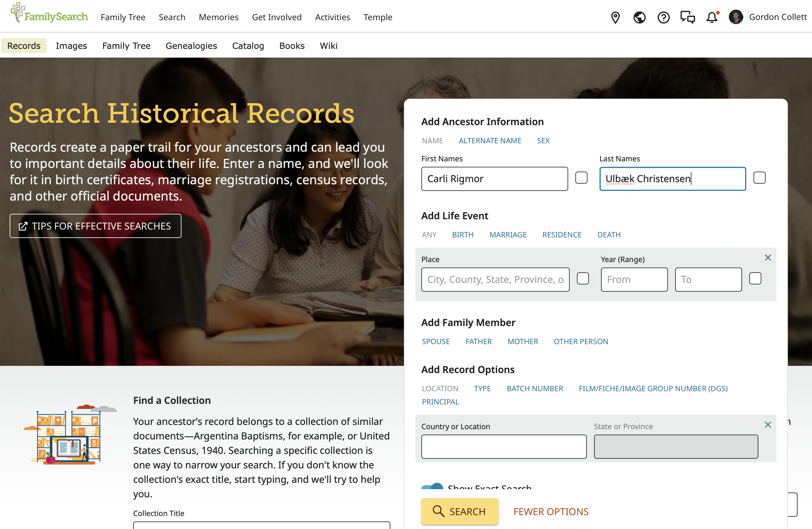Toggle the Show Exact Search switch

coord(432,486)
